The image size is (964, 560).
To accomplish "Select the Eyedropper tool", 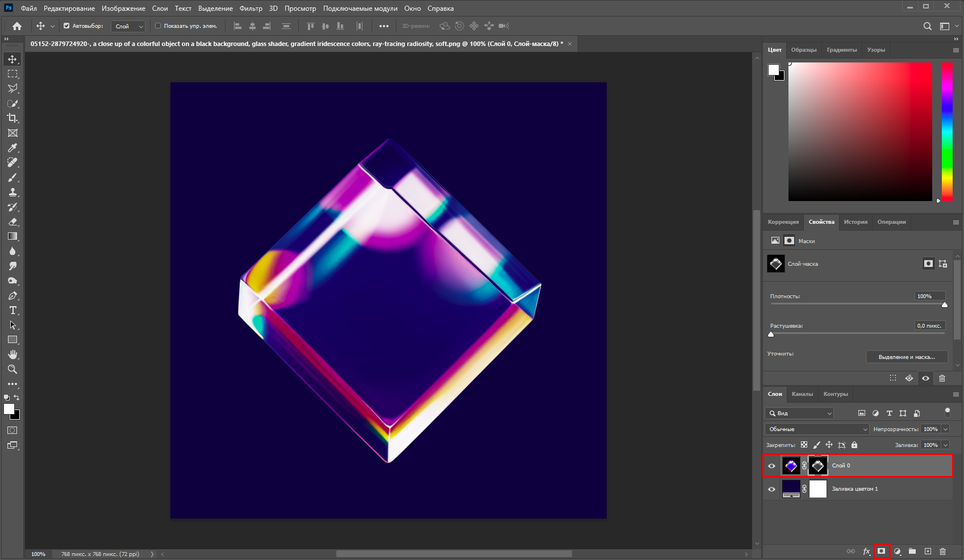I will [12, 148].
